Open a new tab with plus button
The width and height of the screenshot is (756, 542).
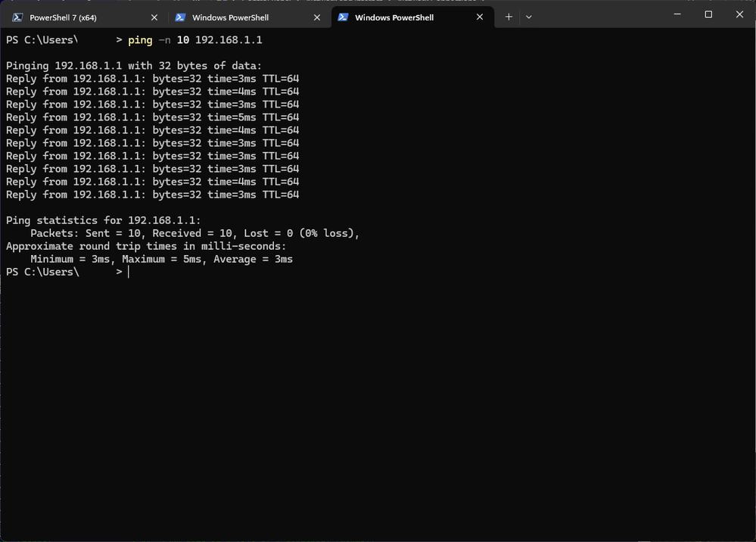click(x=509, y=17)
